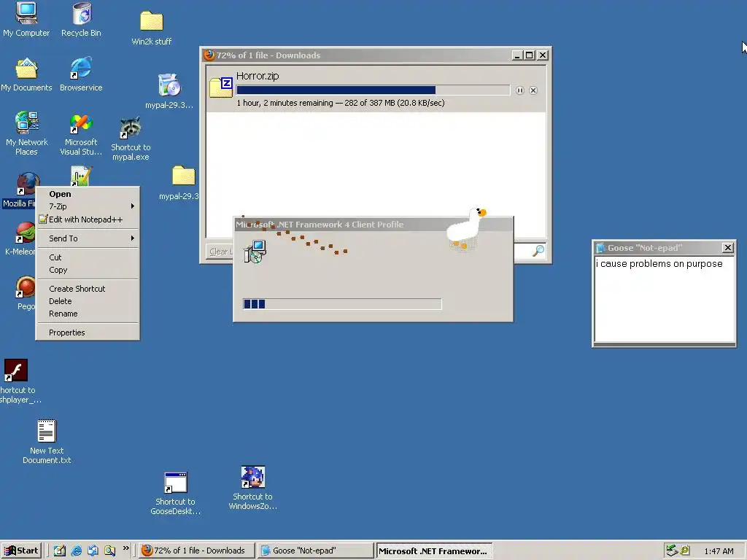Switch to the Downloads taskbar button

click(197, 551)
